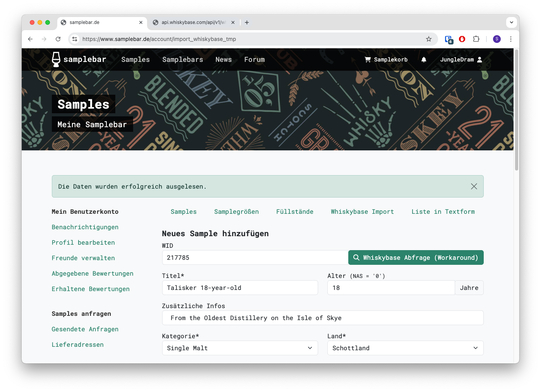
Task: Reload the page in the browser
Action: [58, 39]
